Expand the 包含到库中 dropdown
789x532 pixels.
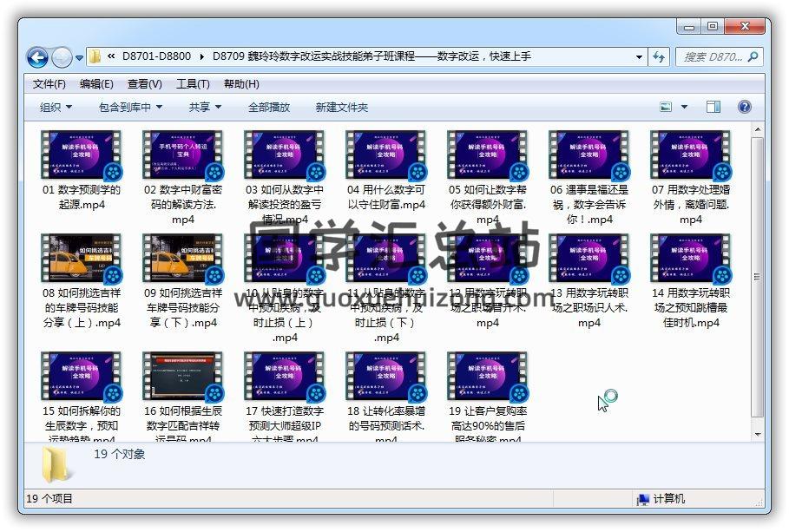coord(130,108)
